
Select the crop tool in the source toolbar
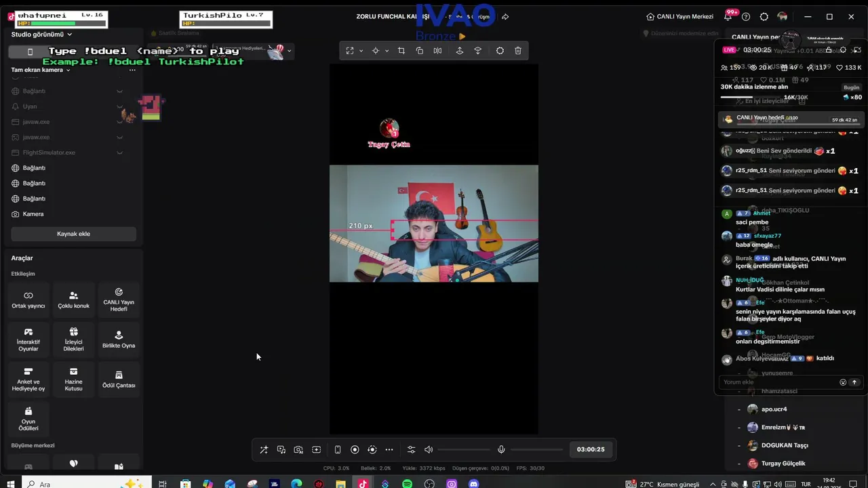coord(401,51)
